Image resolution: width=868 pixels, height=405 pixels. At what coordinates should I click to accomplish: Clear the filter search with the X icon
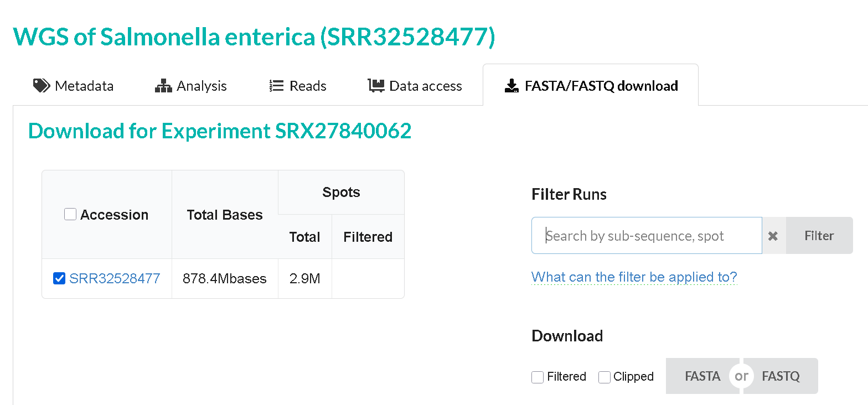click(x=773, y=236)
